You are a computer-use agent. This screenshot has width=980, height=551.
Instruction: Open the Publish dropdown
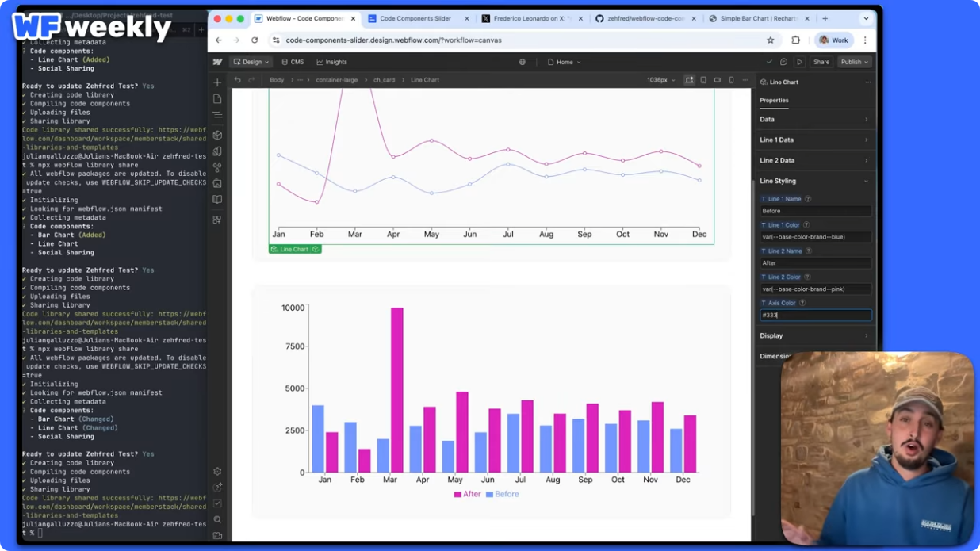coord(855,62)
